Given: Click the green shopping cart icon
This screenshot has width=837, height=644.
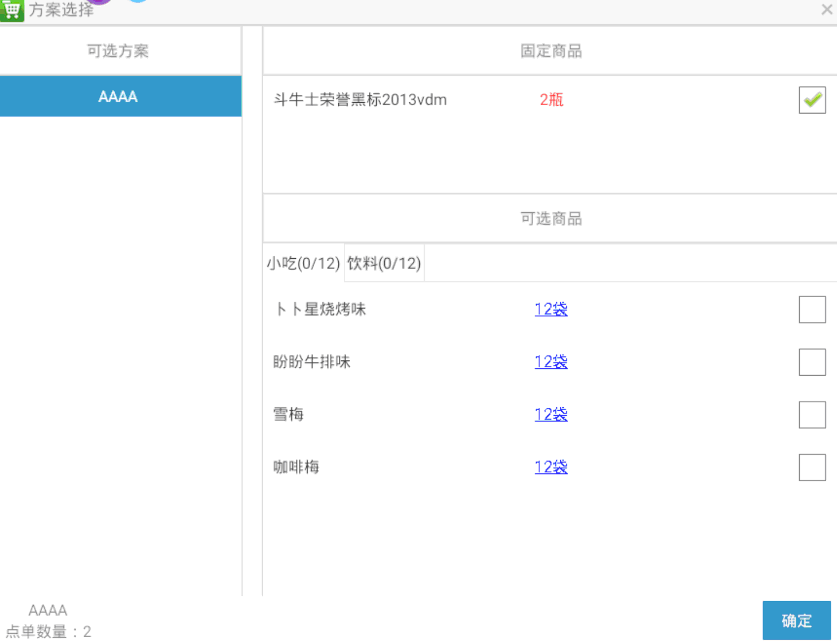Looking at the screenshot, I should click(11, 10).
